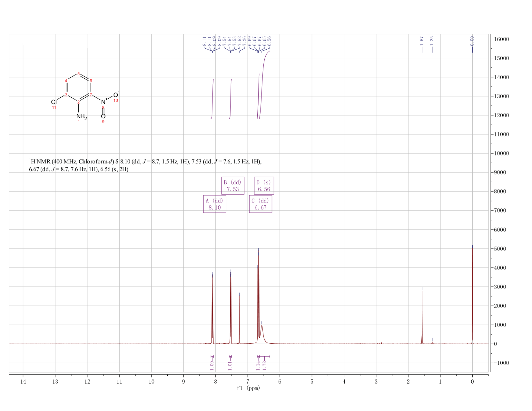Select multiplet box B (dd) 7.53
532x411 pixels.
coord(233,186)
